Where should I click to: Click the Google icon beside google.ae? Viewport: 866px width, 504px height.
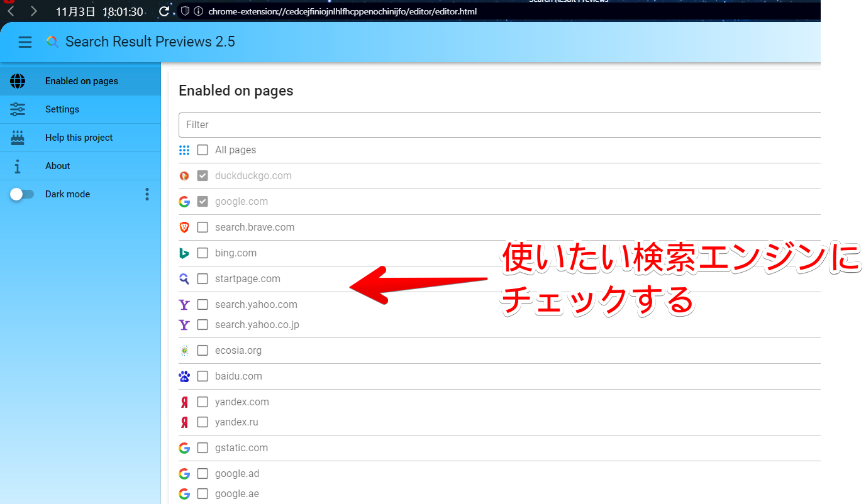[184, 494]
